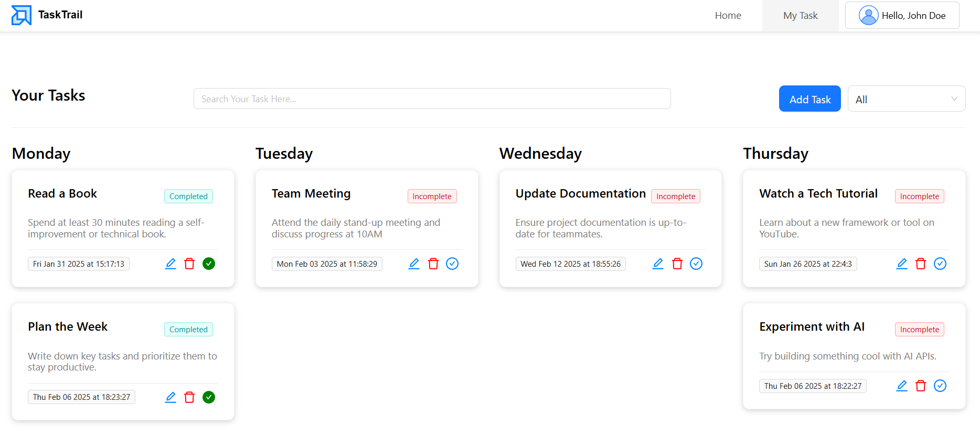Image resolution: width=980 pixels, height=436 pixels.
Task: Select the My Task menu item
Action: [800, 15]
